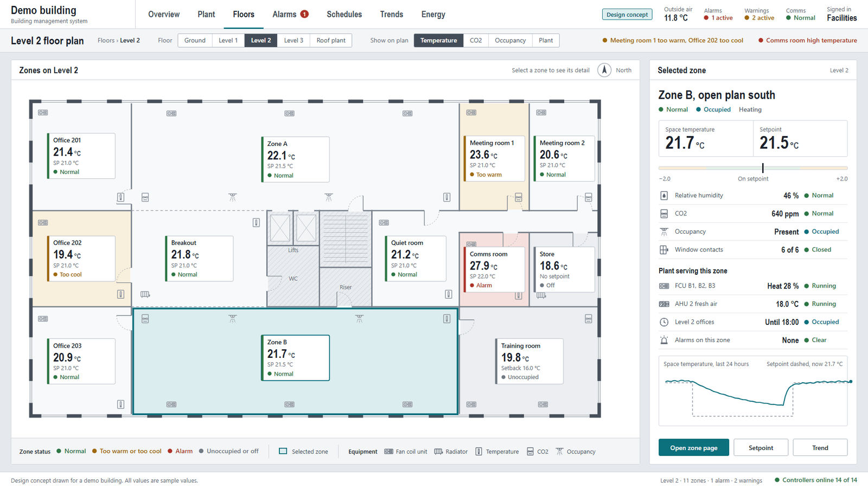Click the North compass icon
868x488 pixels.
tap(604, 70)
